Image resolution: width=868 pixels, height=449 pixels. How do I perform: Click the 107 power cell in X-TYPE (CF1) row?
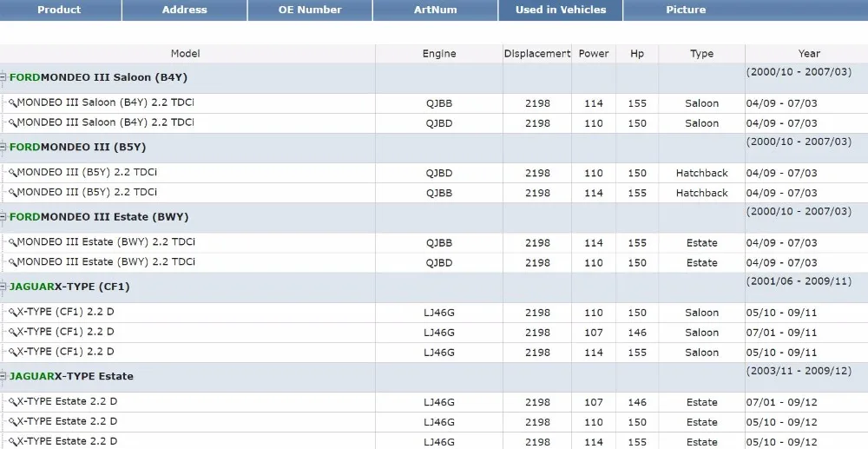pos(594,333)
